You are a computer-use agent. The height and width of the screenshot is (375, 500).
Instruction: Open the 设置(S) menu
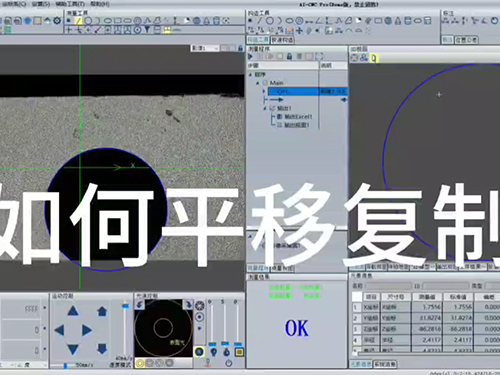pos(41,4)
